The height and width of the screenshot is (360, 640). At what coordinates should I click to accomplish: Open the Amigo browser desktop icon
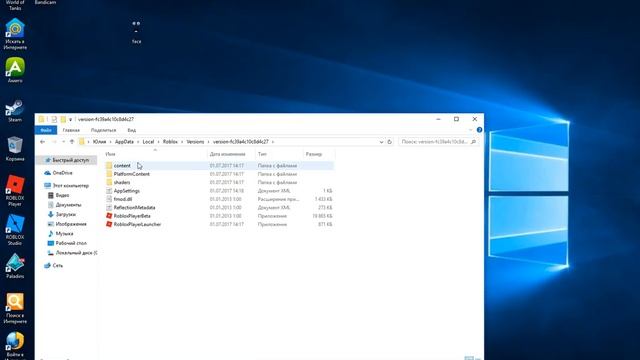[x=15, y=71]
